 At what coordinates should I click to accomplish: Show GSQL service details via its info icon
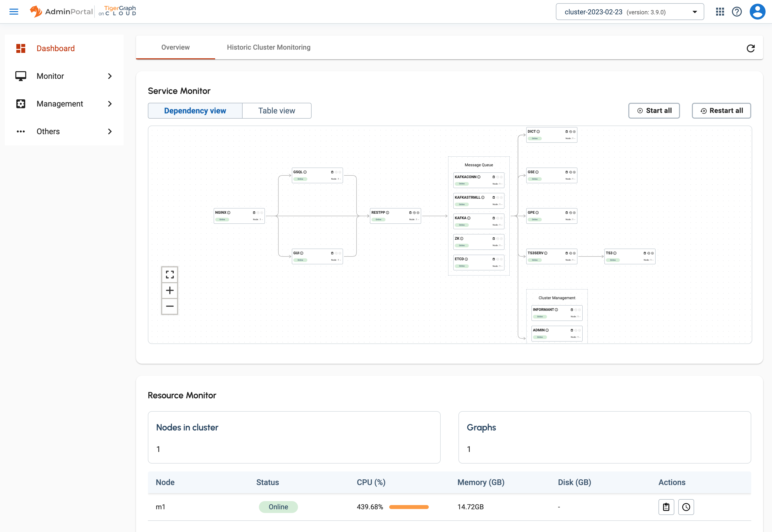click(x=305, y=172)
